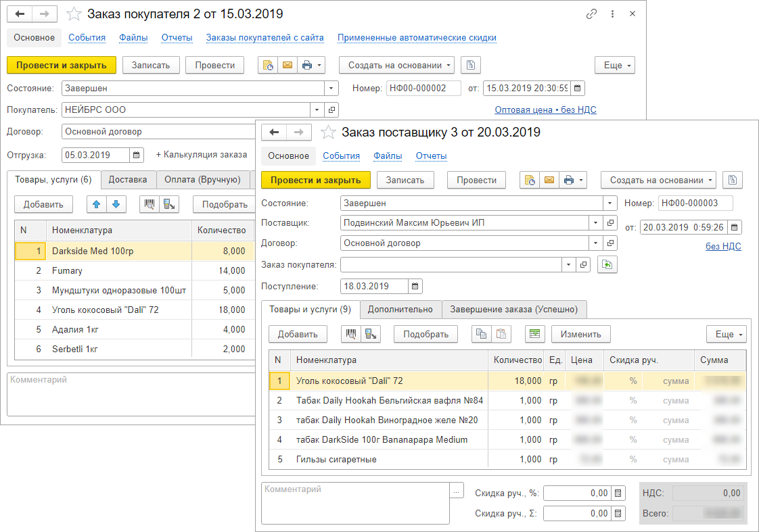Click the Комментарий field in supplier order
Viewport: 759px width, 532px height.
coord(355,504)
